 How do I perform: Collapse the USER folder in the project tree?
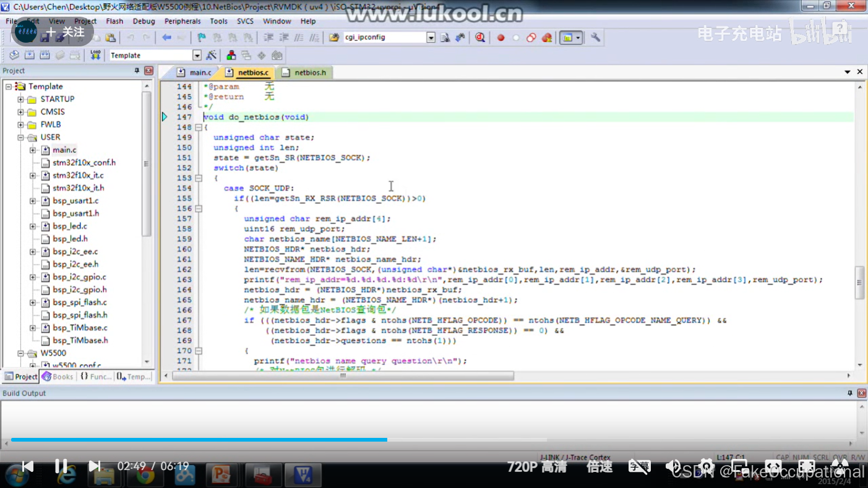point(20,137)
